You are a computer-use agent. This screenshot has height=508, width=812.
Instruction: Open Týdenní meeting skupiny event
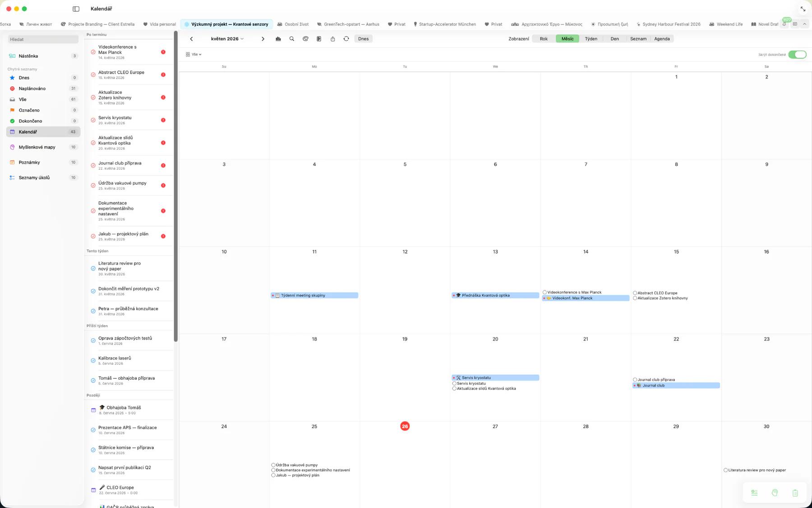click(x=314, y=295)
